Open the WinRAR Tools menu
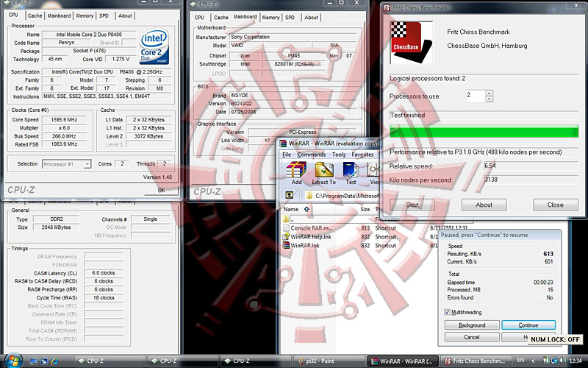 pyautogui.click(x=339, y=155)
